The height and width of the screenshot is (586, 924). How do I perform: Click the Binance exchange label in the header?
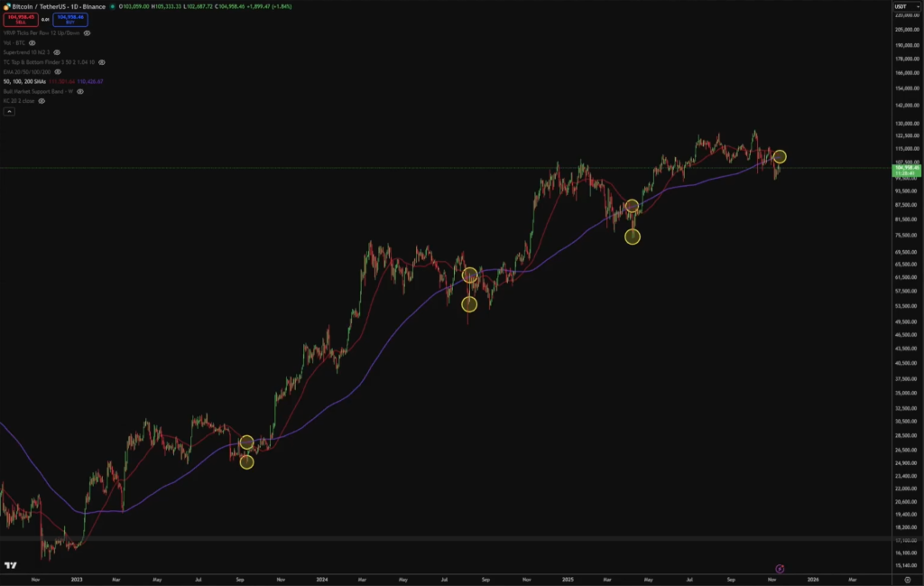point(93,6)
